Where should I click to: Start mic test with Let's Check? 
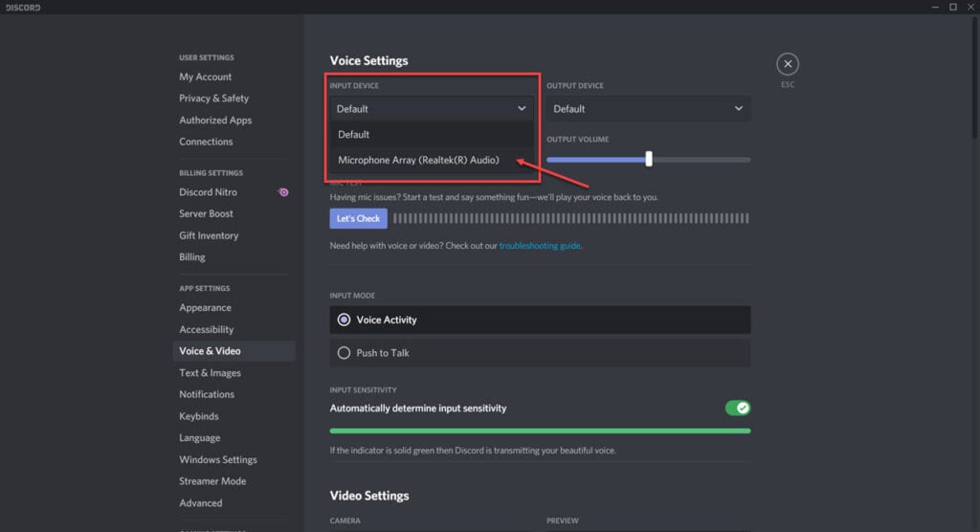click(x=358, y=218)
